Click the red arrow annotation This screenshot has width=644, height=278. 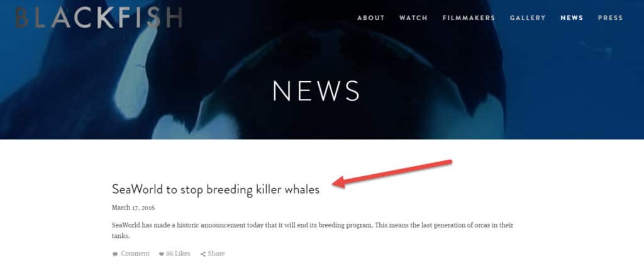point(392,174)
